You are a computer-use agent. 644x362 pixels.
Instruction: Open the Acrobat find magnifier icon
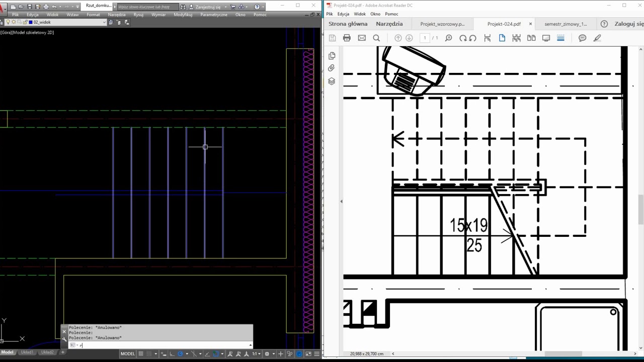click(376, 38)
